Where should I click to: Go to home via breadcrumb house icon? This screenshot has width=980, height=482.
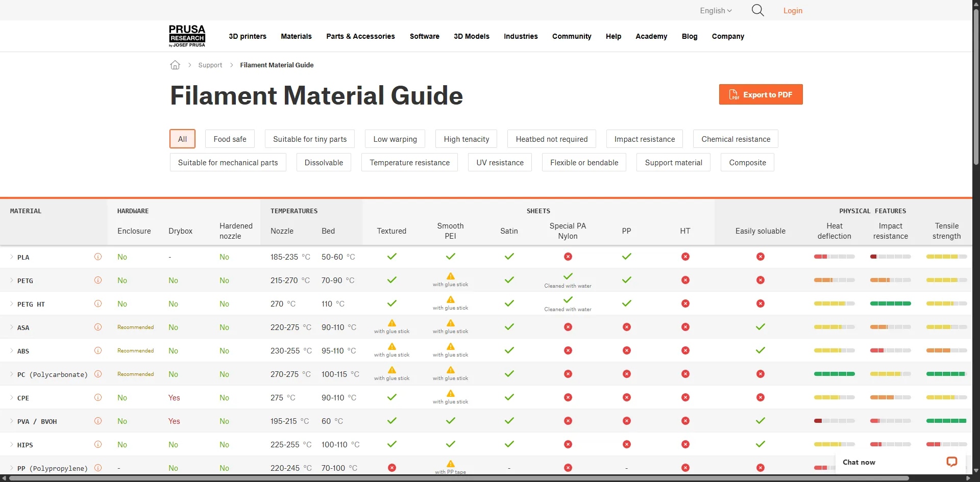coord(175,65)
